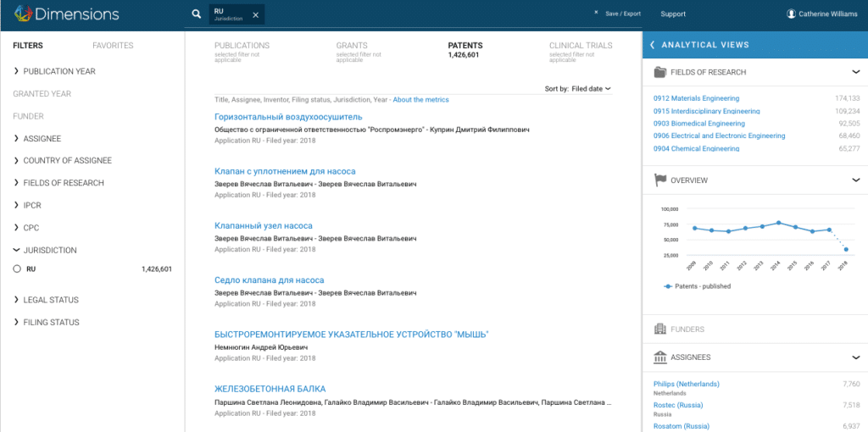Collapse the Fields of Research panel
Viewport: 868px width, 432px height.
coord(855,73)
